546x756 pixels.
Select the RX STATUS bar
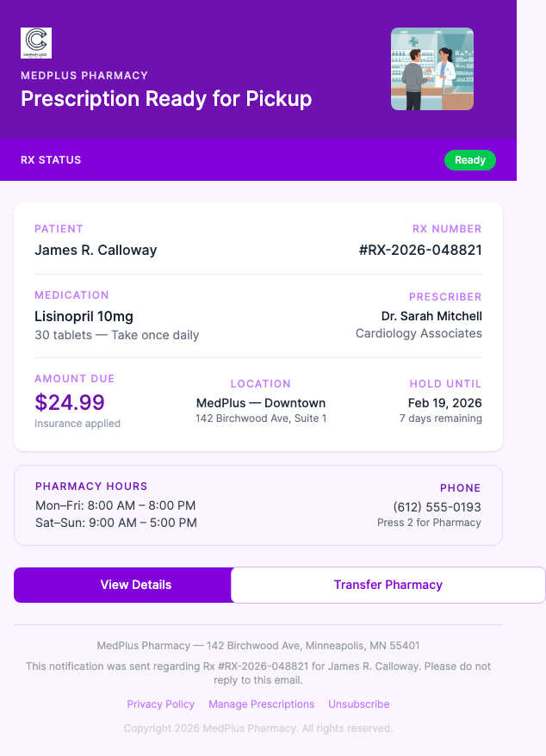tap(49, 160)
